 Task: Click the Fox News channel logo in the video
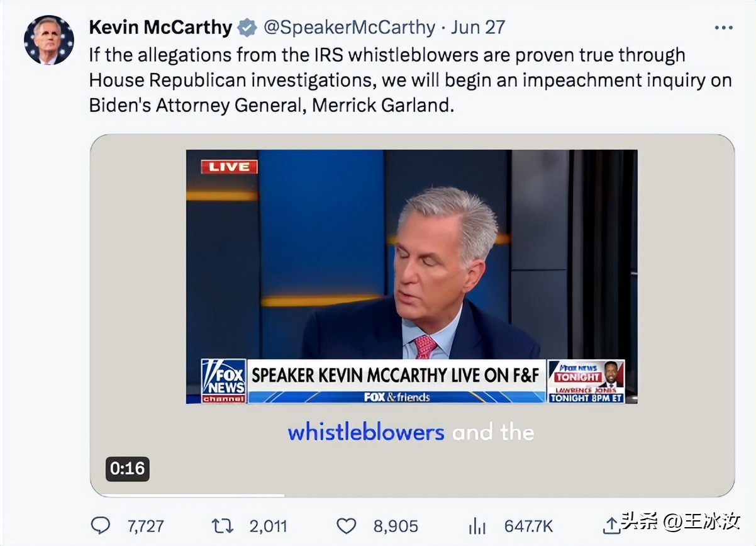coord(223,381)
